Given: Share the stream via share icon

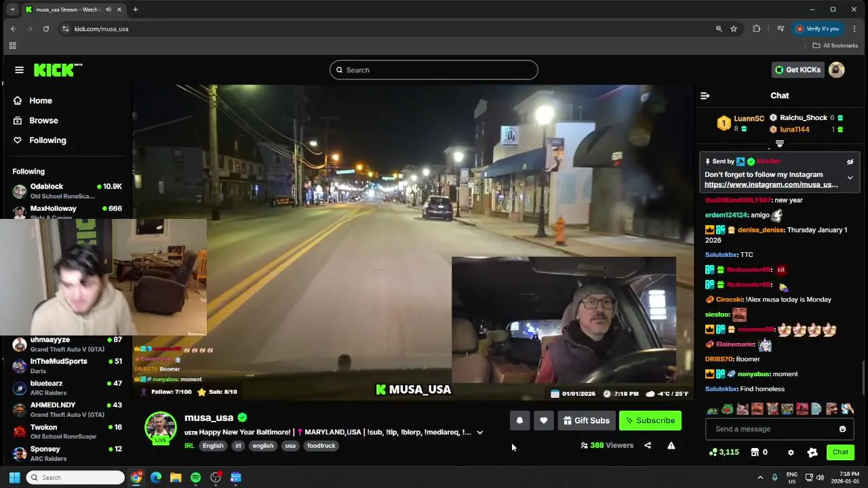Looking at the screenshot, I should 648,445.
